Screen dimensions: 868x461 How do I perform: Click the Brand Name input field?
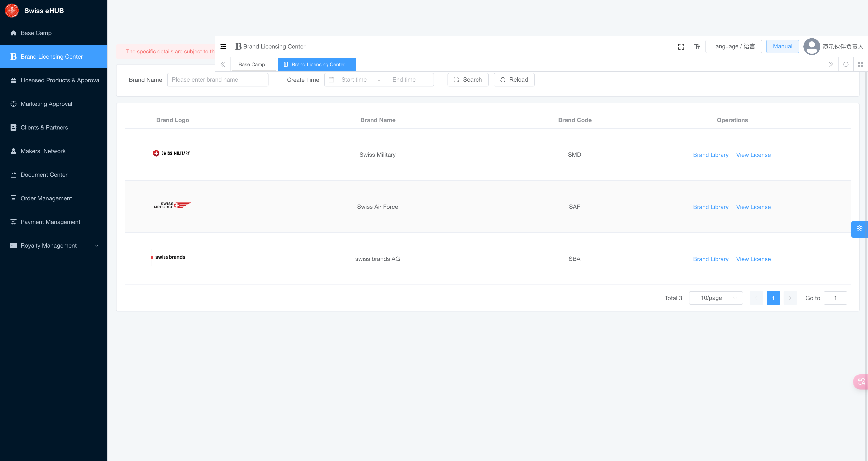pos(218,80)
